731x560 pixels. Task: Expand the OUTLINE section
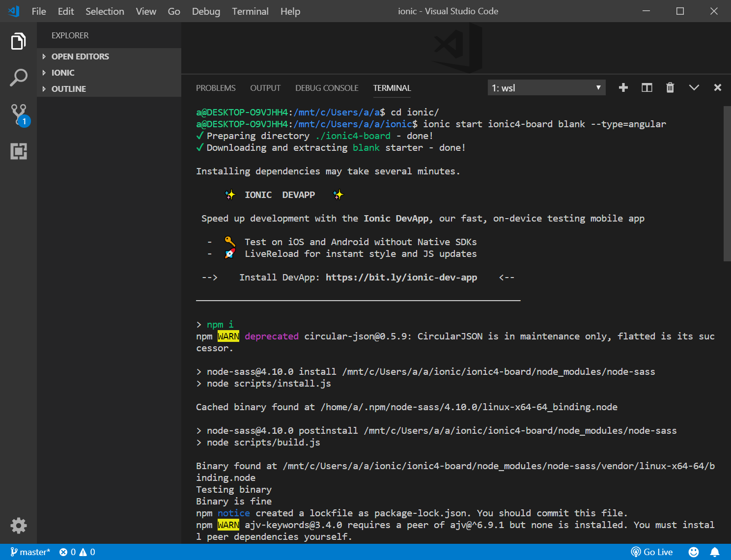[x=68, y=89]
